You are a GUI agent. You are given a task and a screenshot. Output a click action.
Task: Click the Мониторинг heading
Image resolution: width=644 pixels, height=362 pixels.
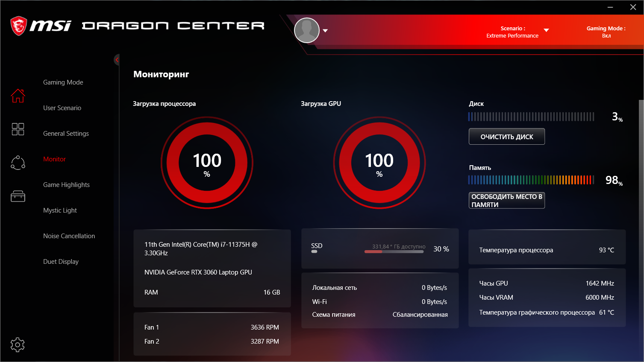(161, 74)
